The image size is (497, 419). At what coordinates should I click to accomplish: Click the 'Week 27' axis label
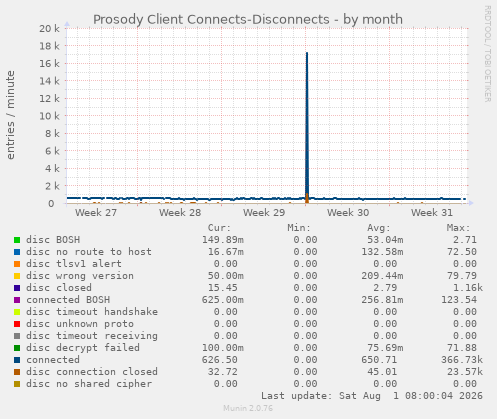[96, 213]
